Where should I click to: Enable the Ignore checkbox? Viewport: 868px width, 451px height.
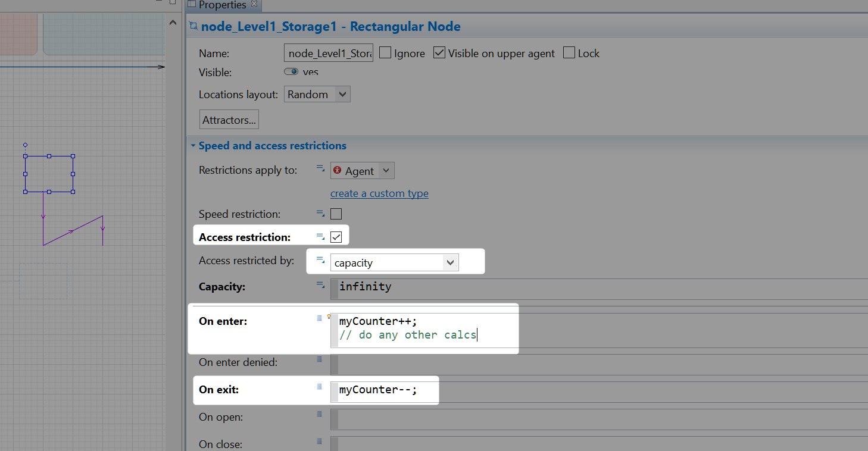point(385,53)
